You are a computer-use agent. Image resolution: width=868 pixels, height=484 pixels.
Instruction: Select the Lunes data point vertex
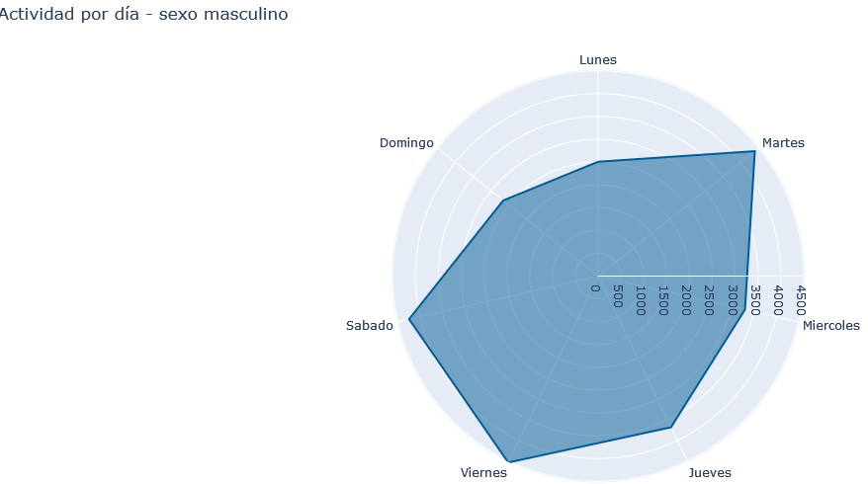[598, 162]
